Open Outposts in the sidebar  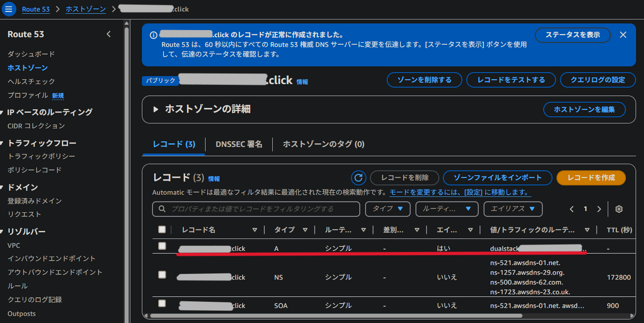(x=22, y=314)
